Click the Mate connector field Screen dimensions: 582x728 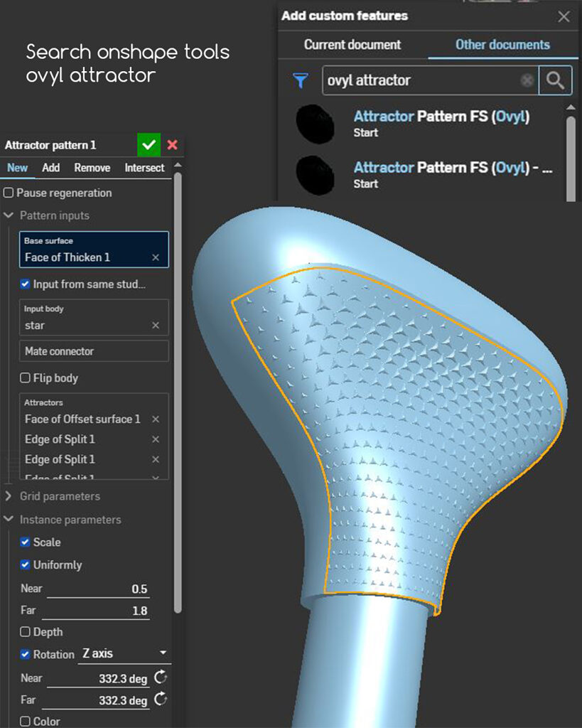[x=94, y=351]
